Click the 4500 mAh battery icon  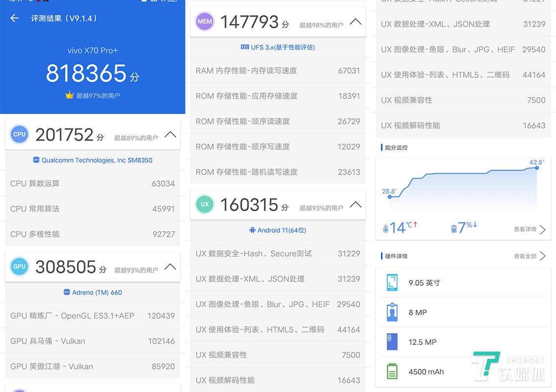tap(392, 371)
